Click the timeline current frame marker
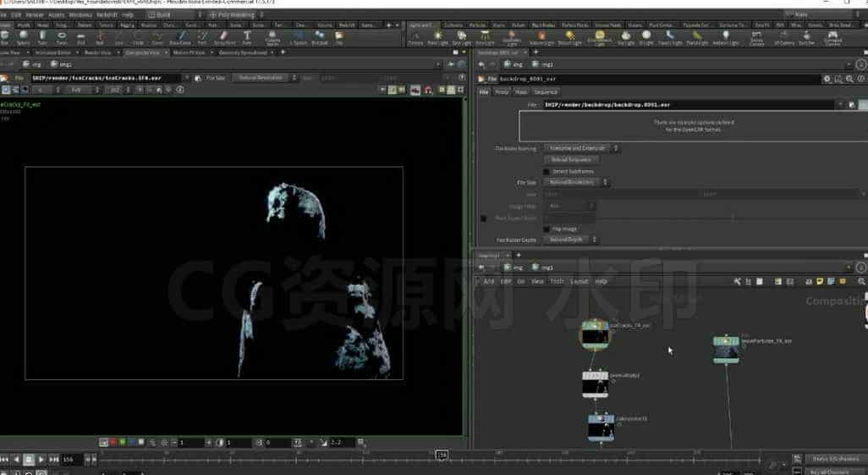 [442, 455]
